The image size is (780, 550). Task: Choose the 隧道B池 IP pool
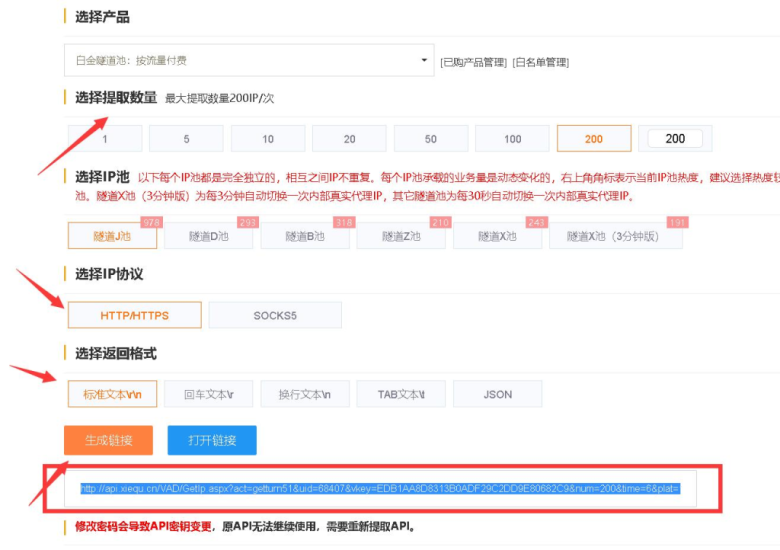[x=305, y=236]
